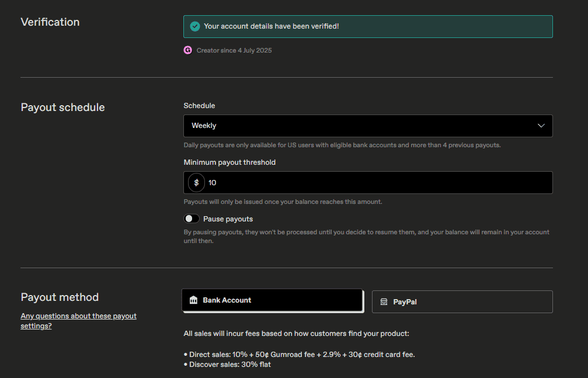Click the PayPal card icon

coord(384,301)
